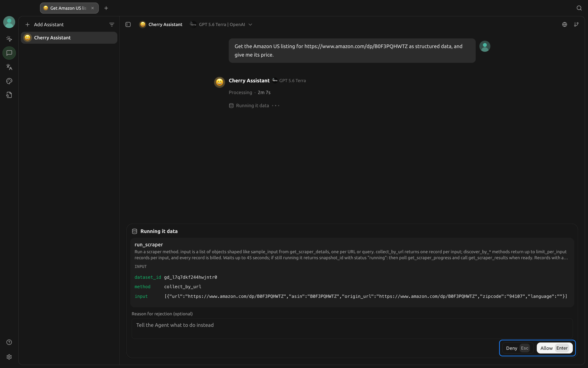Close the Get Amazon US lis tab

[x=93, y=8]
